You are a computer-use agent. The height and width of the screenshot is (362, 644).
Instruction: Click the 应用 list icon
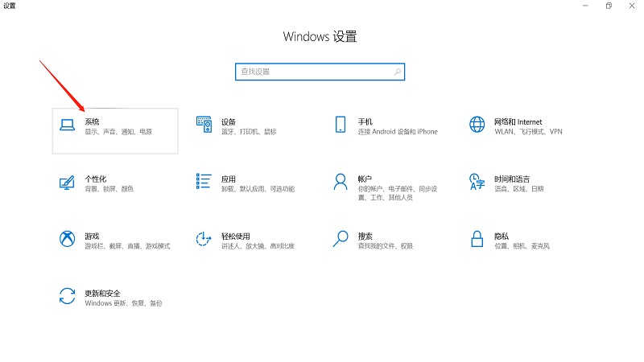[204, 182]
